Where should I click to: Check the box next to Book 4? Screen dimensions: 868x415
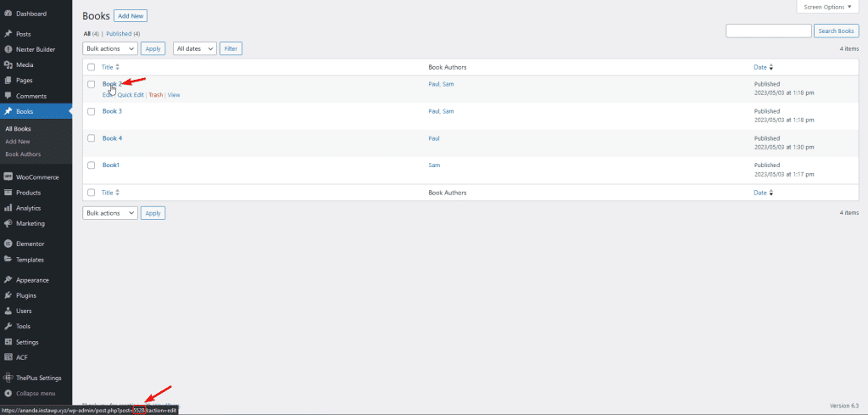(91, 138)
